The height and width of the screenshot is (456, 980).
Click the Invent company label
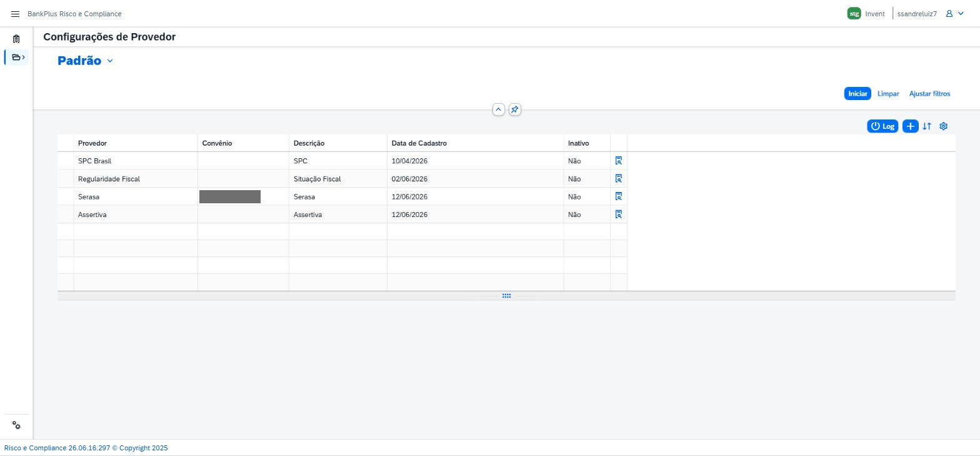[875, 14]
